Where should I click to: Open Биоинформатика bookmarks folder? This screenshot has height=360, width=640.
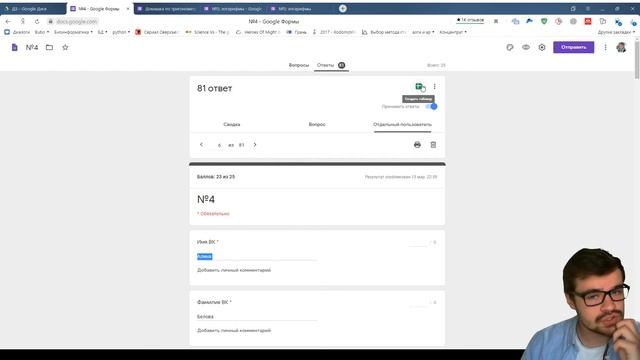(x=73, y=32)
